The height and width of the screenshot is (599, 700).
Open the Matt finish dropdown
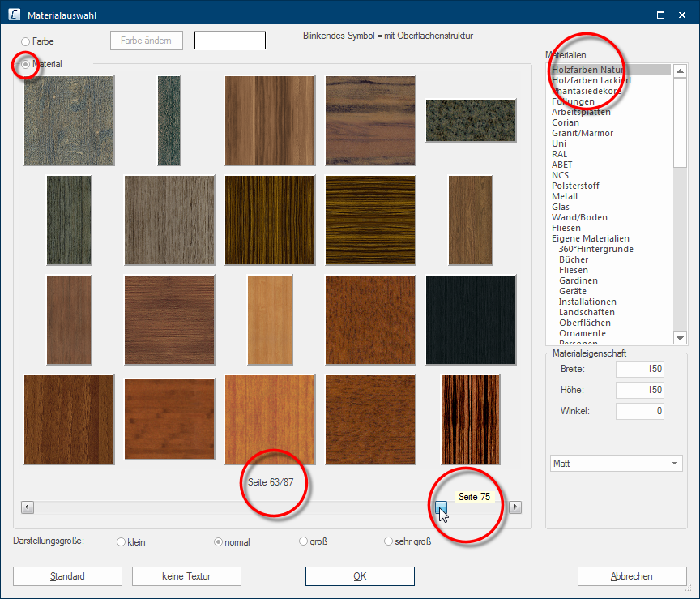click(x=616, y=464)
